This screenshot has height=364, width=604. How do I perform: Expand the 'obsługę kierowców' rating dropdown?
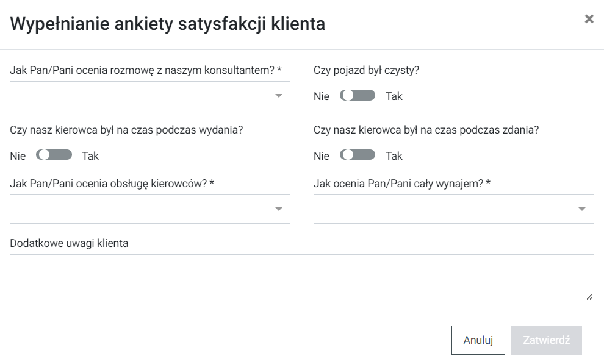click(149, 209)
